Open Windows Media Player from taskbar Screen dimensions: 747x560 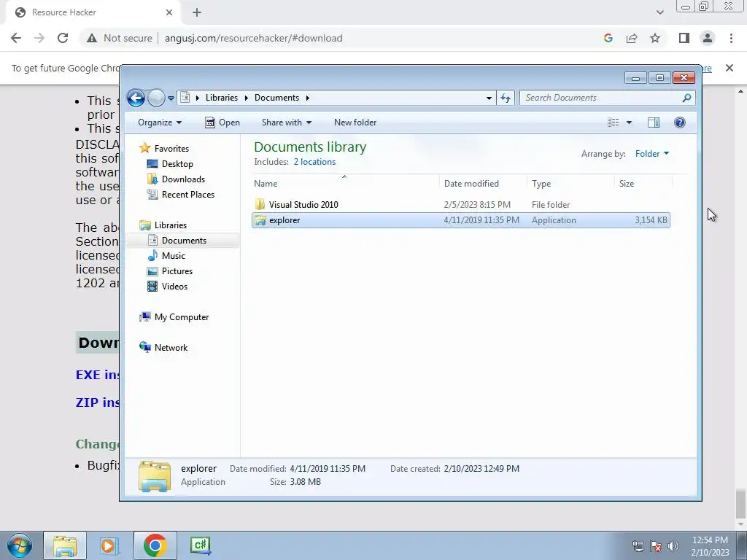tap(109, 545)
